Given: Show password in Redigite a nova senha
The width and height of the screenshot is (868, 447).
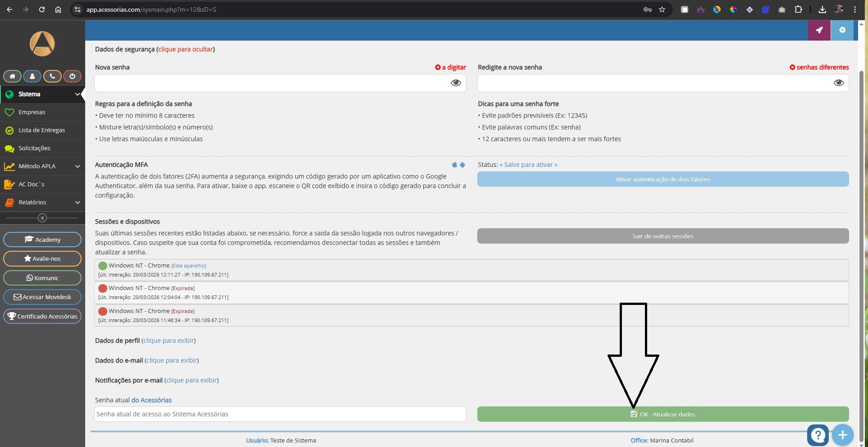Looking at the screenshot, I should click(x=838, y=83).
